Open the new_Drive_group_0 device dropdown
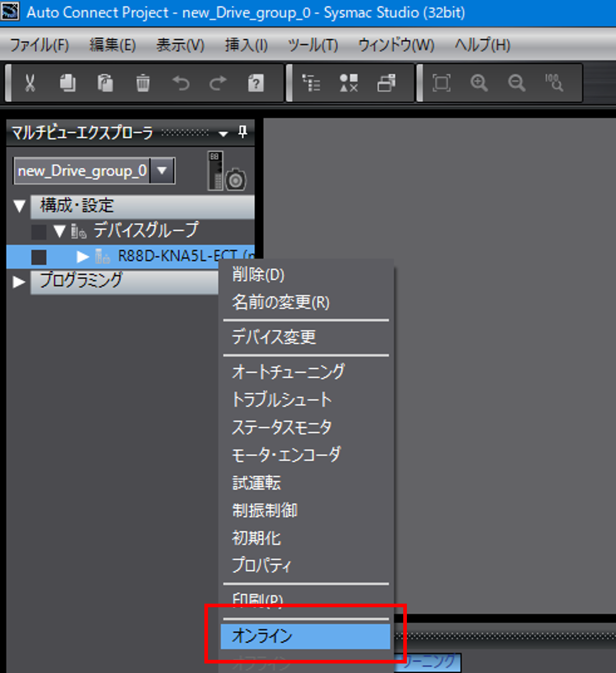Screen dimensions: 616x673 (162, 171)
